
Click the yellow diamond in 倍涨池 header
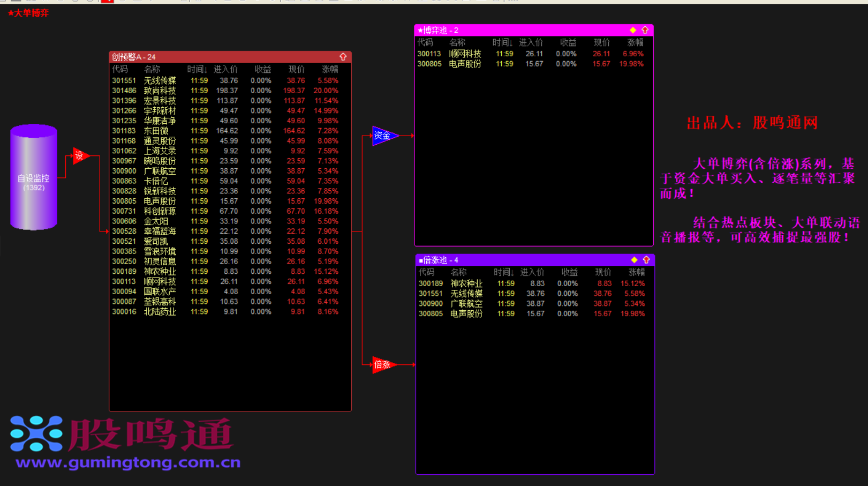(x=634, y=260)
